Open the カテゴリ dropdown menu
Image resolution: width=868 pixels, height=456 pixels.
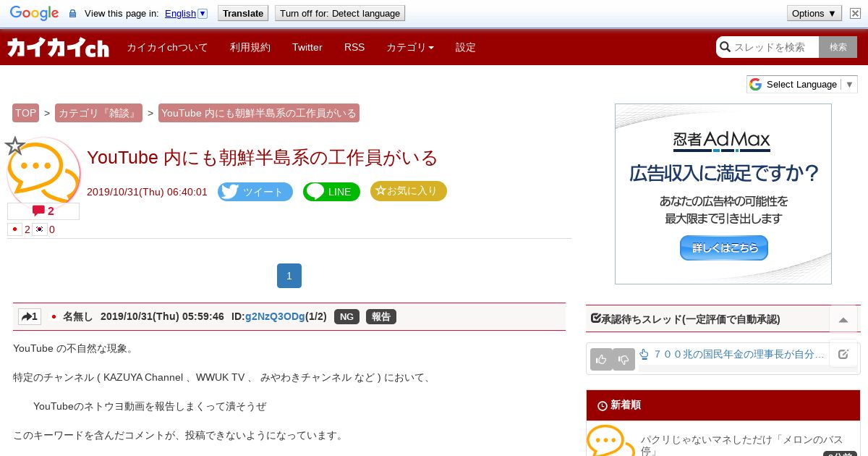click(410, 48)
